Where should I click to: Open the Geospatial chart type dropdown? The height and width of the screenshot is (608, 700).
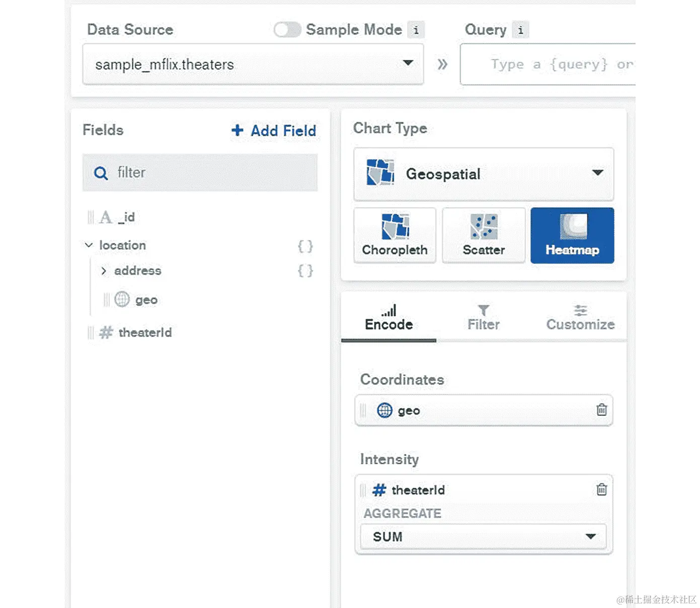(484, 174)
